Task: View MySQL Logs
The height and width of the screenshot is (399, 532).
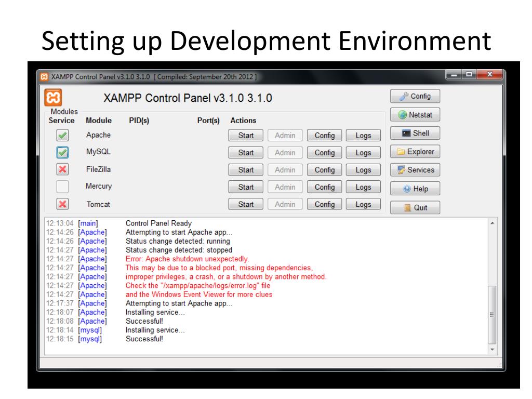Action: tap(363, 153)
